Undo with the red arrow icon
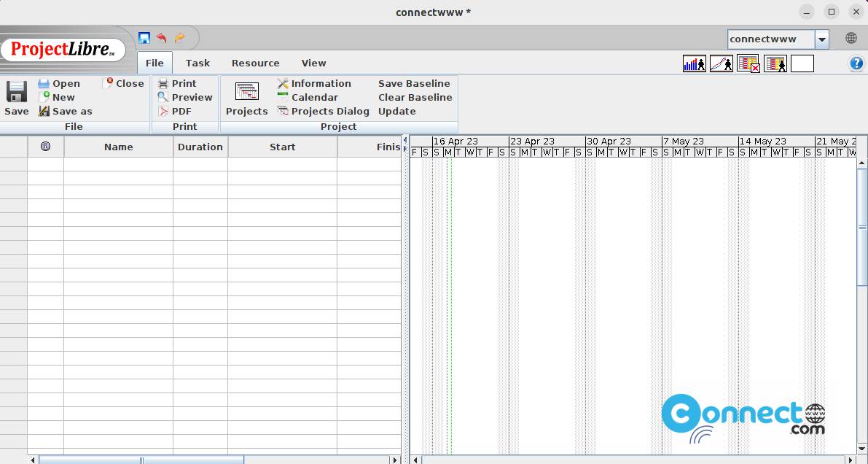 point(162,38)
